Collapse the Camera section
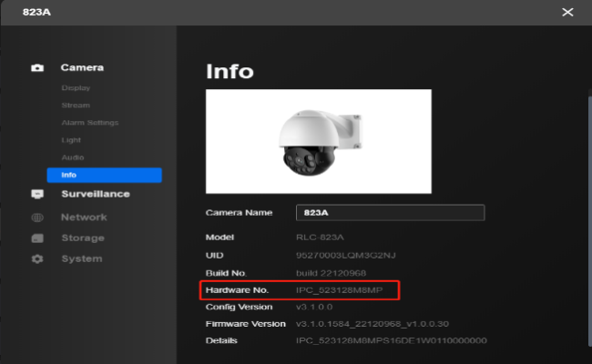 (x=82, y=67)
